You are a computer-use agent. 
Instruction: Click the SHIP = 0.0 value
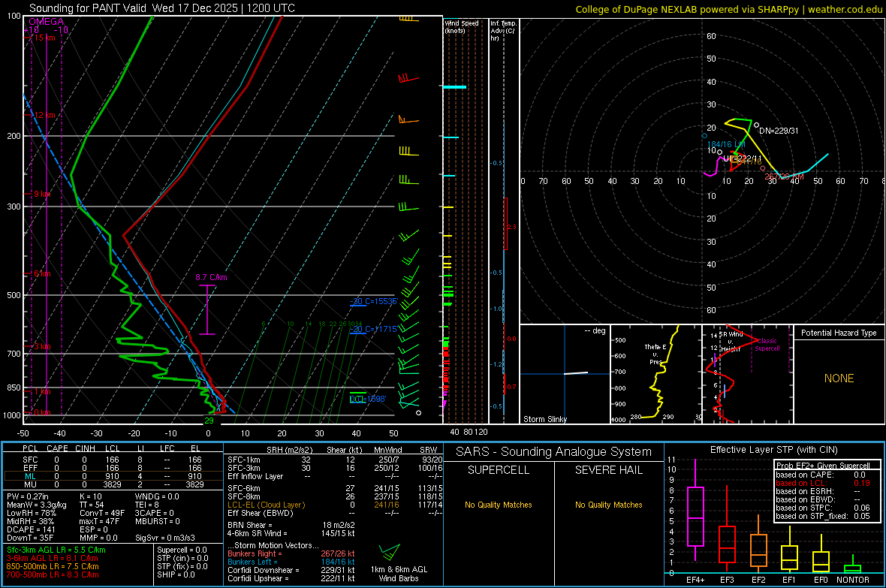[x=174, y=574]
